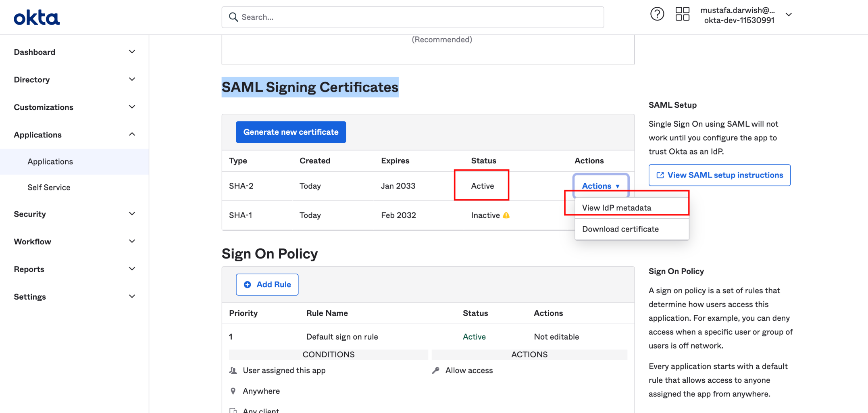This screenshot has width=868, height=413.
Task: Click the ACTIONS section label in rule
Action: 529,355
